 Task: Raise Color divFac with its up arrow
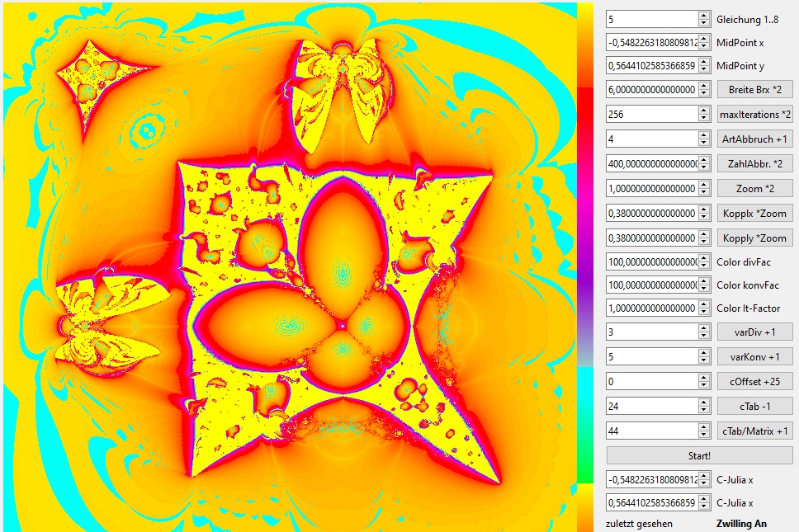(704, 258)
